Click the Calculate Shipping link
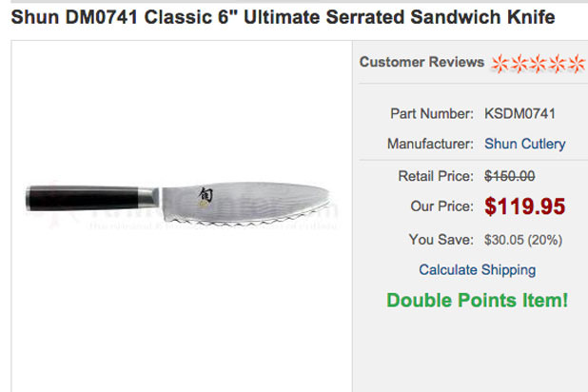 click(x=477, y=269)
